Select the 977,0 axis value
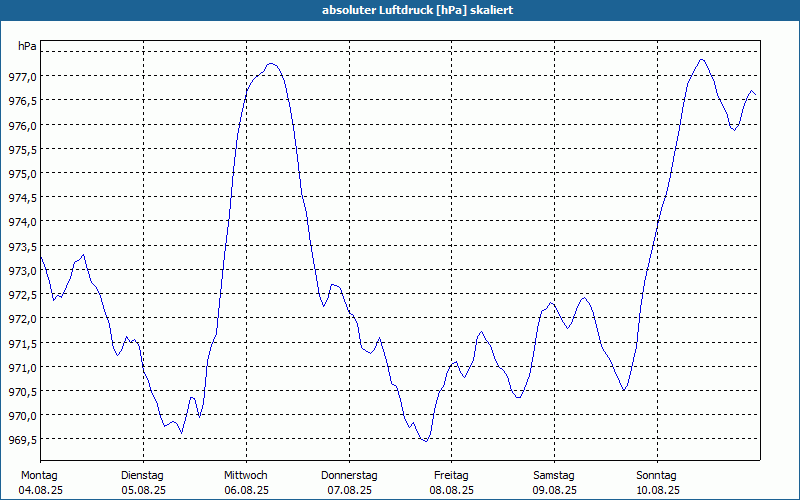The width and height of the screenshot is (800, 500). 23,77
